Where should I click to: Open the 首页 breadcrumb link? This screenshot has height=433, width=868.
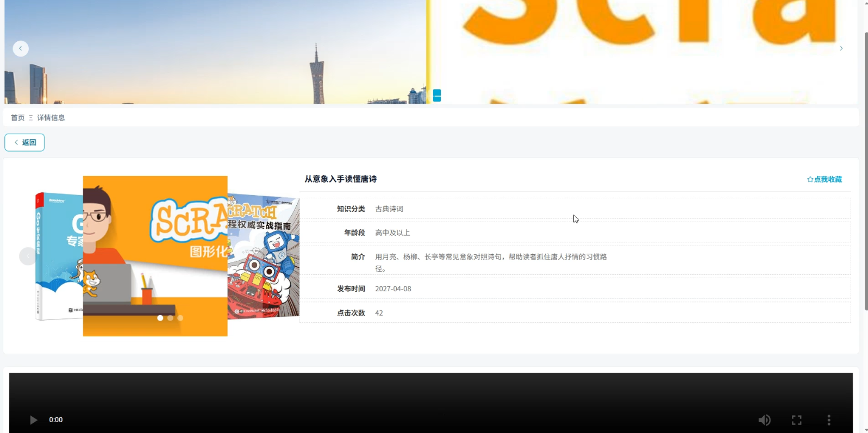tap(18, 117)
